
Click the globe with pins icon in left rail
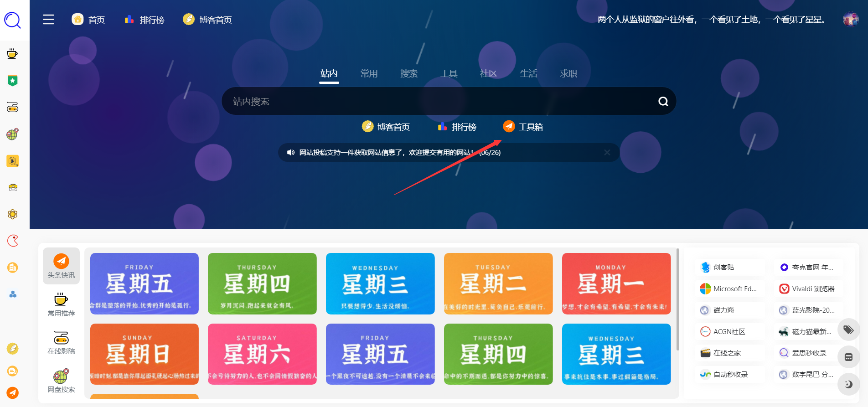pyautogui.click(x=13, y=134)
